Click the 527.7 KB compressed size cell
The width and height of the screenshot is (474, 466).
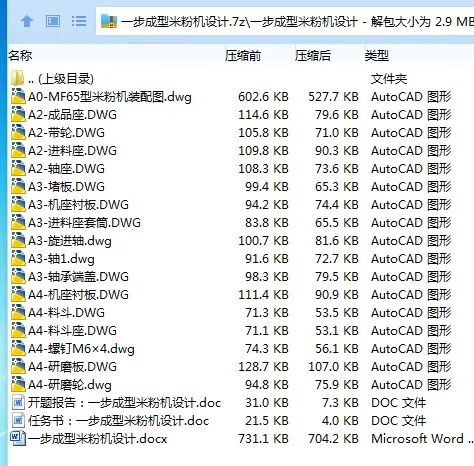pos(333,97)
